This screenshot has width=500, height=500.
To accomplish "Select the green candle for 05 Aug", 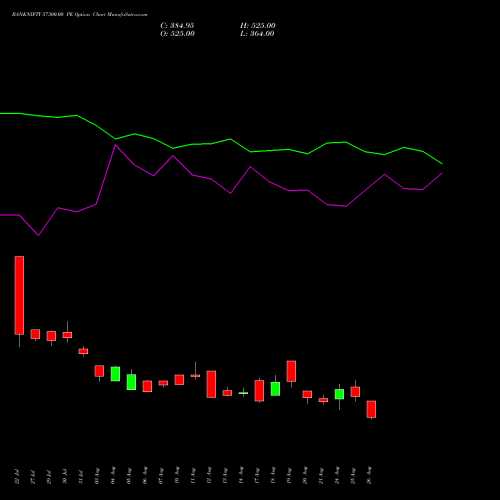I will click(x=131, y=382).
